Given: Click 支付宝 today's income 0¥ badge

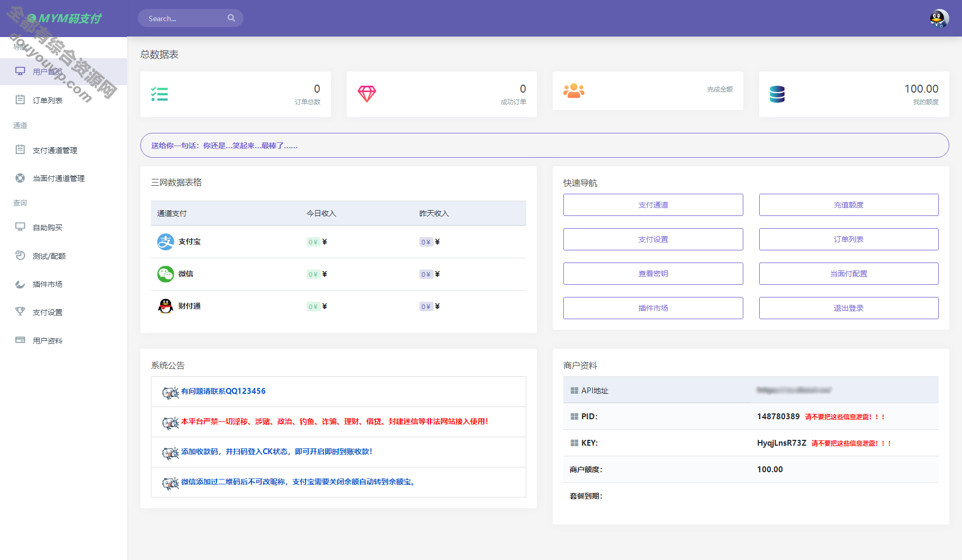Looking at the screenshot, I should [313, 242].
